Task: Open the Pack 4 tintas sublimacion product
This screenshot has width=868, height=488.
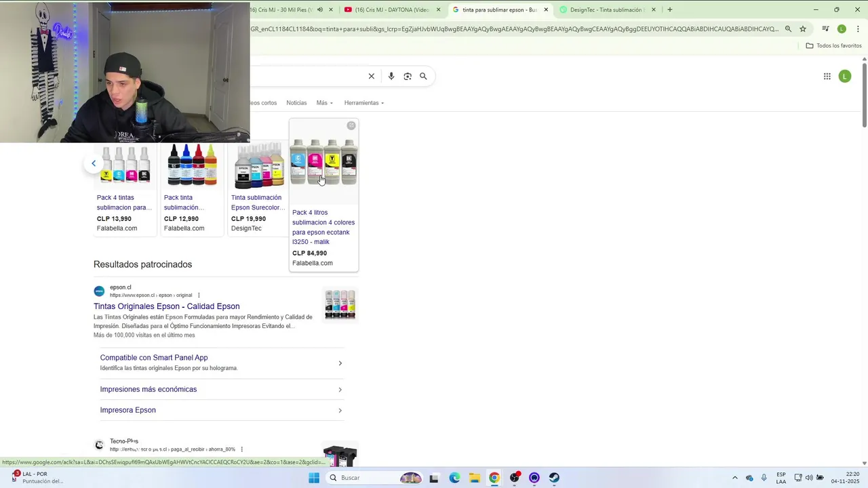Action: tap(124, 203)
